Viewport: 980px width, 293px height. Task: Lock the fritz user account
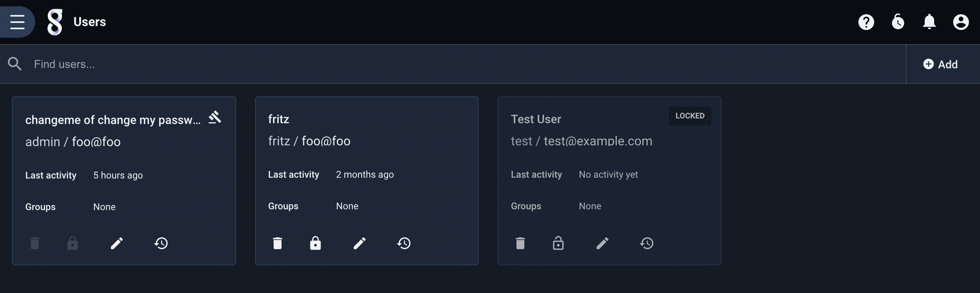(315, 243)
